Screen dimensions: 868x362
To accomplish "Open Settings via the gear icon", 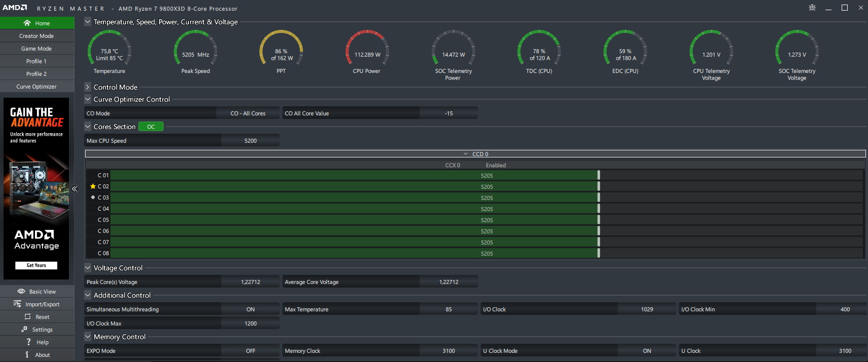I will (24, 330).
